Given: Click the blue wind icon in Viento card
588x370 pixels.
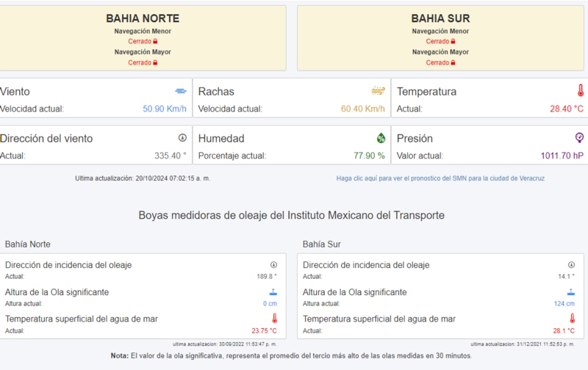Looking at the screenshot, I should pos(181,91).
